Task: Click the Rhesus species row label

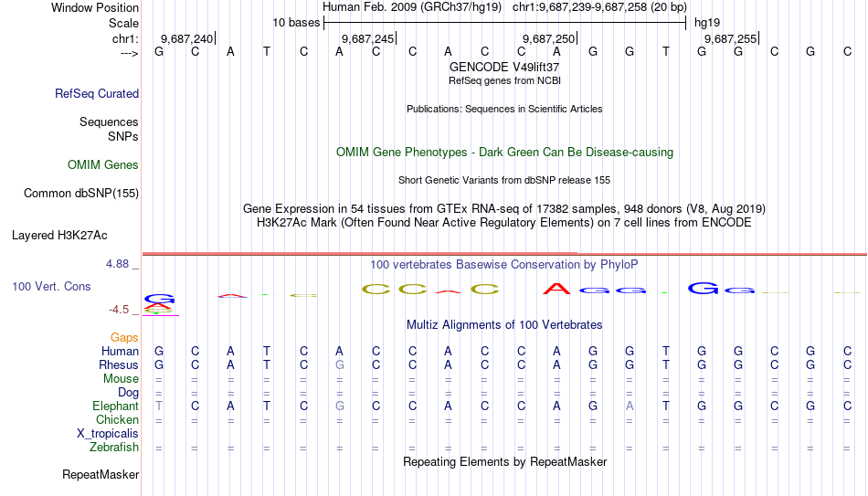Action: tap(119, 365)
